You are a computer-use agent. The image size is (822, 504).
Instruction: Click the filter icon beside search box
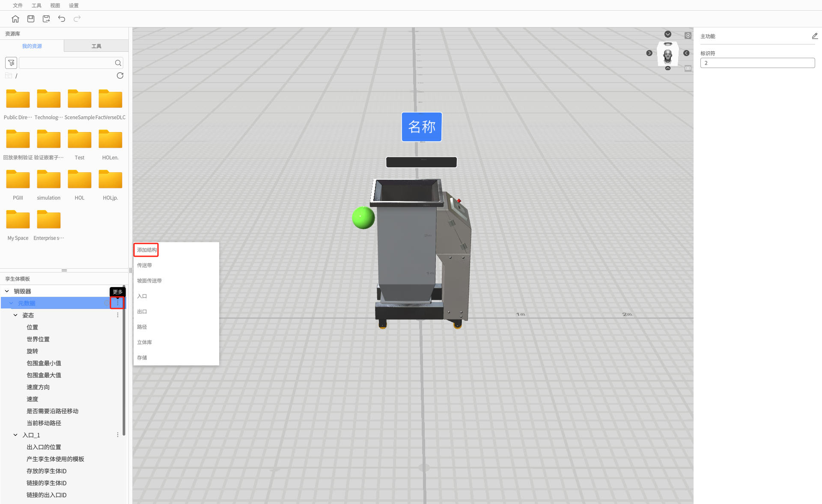[11, 63]
